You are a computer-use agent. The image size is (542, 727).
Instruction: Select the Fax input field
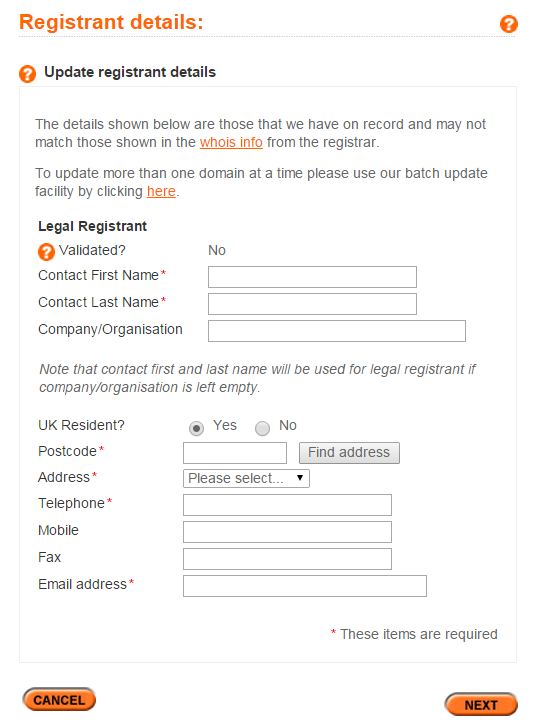pos(287,559)
